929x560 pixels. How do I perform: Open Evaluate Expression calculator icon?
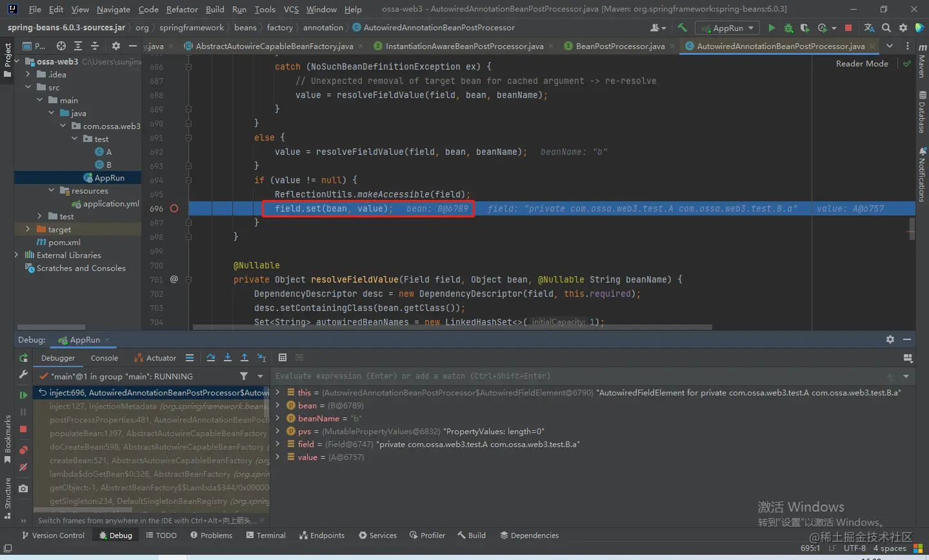tap(283, 357)
